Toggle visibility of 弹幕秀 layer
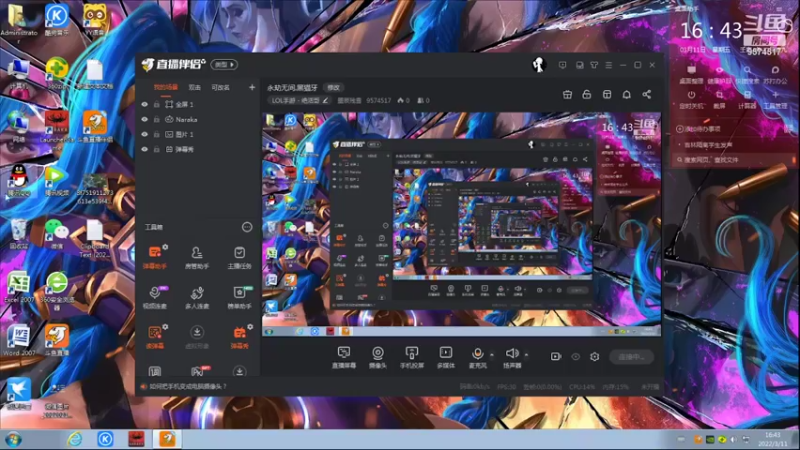 pos(144,149)
